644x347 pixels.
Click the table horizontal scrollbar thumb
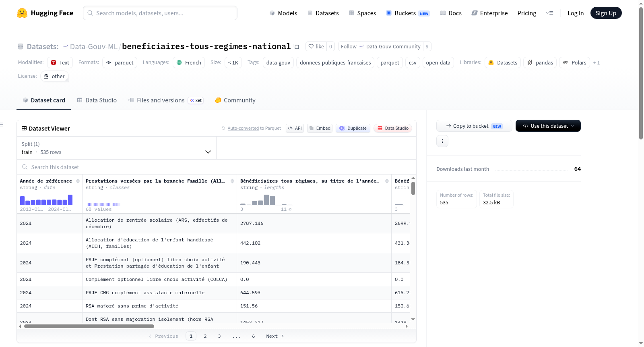(x=89, y=326)
